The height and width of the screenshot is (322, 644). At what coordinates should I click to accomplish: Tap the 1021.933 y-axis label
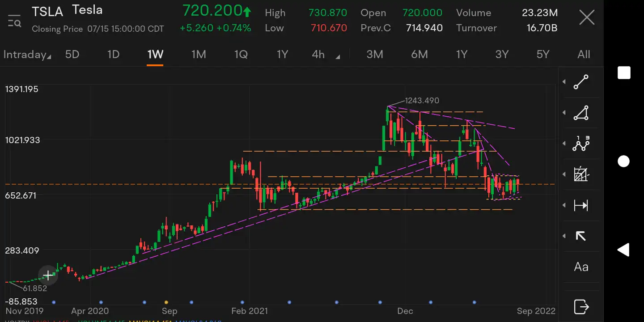[22, 140]
